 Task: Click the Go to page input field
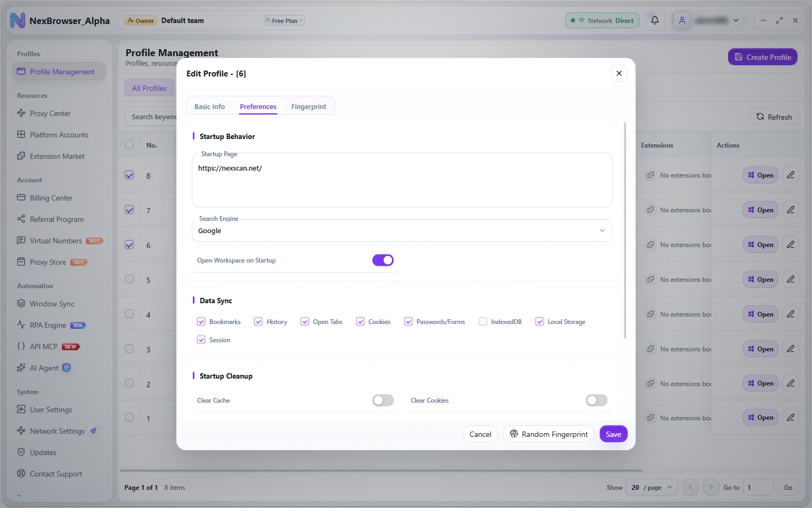point(758,487)
